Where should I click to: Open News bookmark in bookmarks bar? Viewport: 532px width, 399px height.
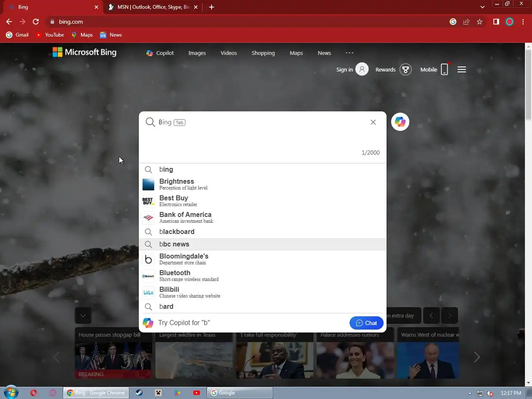pos(111,35)
